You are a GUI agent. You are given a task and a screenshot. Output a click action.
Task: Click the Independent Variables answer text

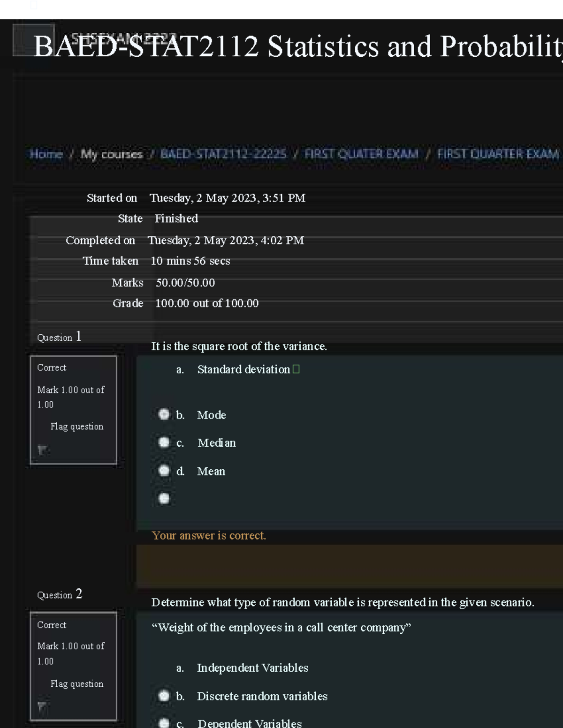252,668
